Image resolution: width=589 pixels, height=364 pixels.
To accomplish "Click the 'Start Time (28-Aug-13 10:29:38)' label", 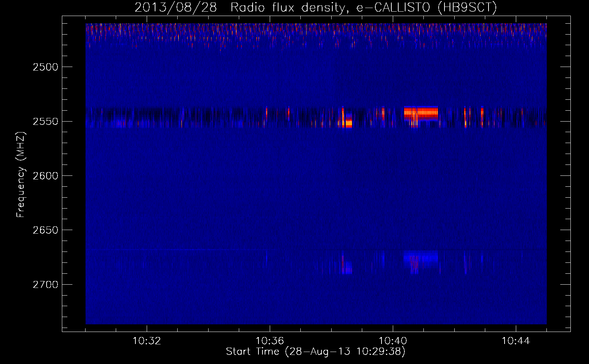I will [x=316, y=352].
